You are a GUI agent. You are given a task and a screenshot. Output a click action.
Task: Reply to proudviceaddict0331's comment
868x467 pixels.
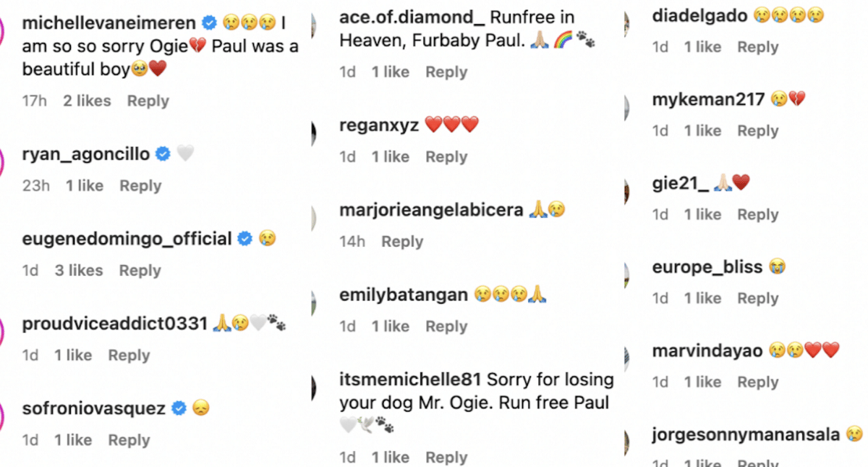click(129, 355)
